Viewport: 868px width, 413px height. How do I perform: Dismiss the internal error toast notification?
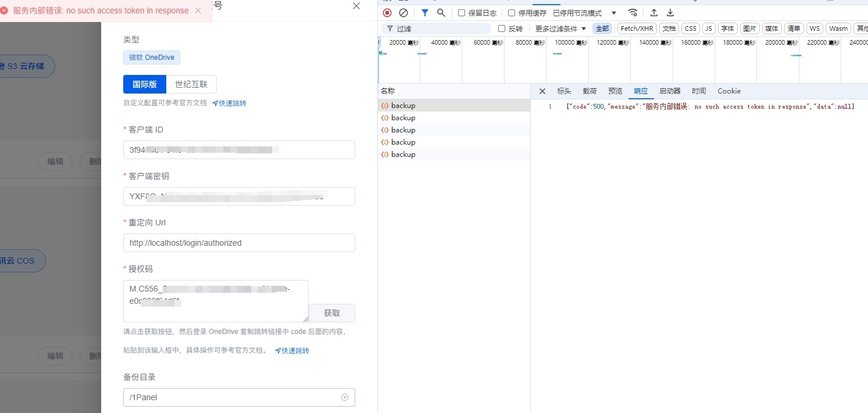tap(198, 10)
